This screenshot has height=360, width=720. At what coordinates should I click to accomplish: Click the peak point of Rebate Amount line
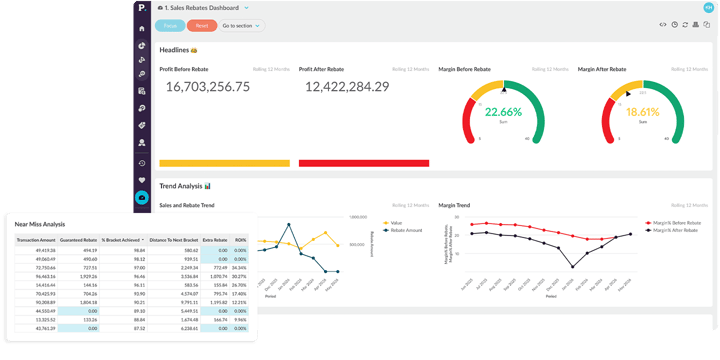click(x=288, y=225)
